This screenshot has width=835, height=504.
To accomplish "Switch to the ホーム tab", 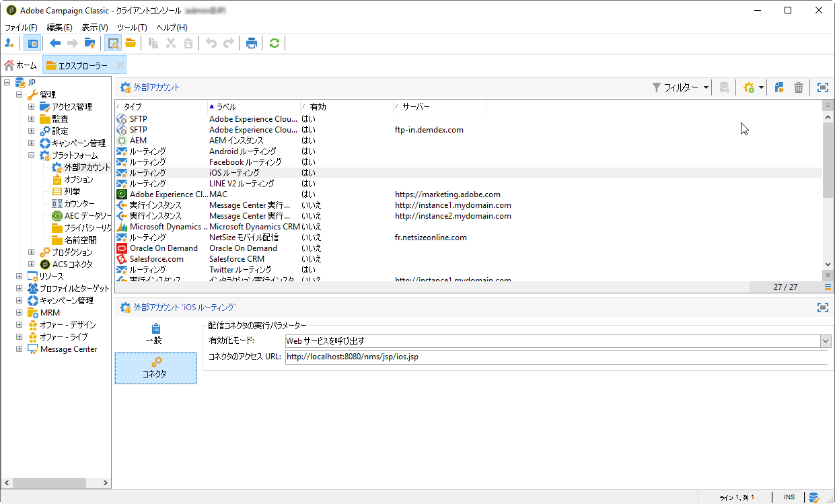I will 21,65.
